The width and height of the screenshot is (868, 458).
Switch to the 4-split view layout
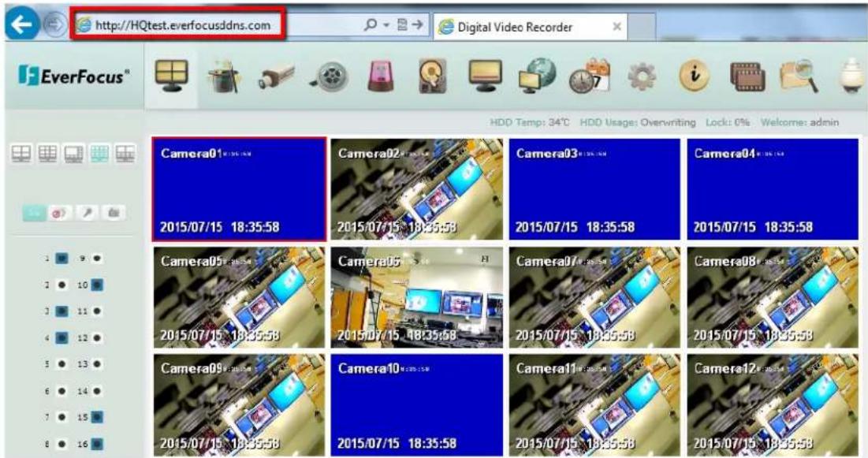pyautogui.click(x=21, y=154)
